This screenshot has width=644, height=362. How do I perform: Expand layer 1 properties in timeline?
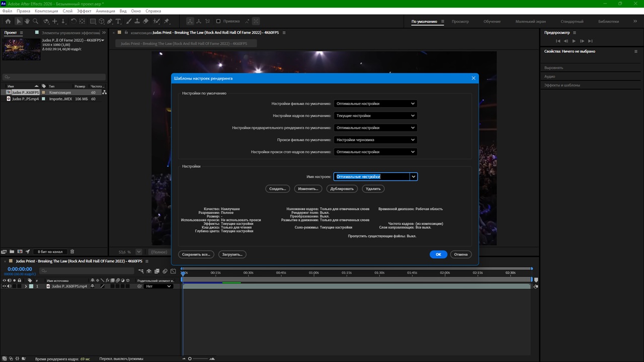coord(26,286)
